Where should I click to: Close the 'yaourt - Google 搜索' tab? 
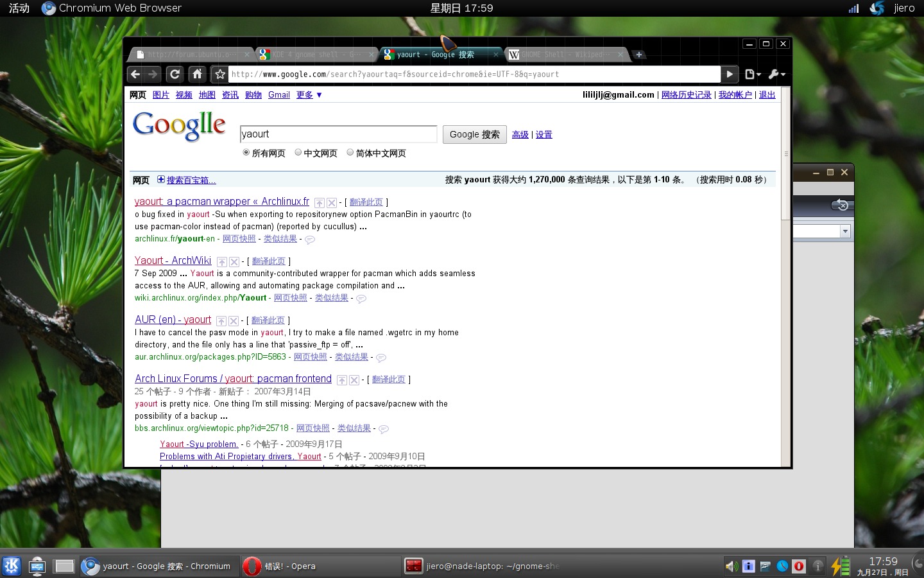[x=495, y=55]
